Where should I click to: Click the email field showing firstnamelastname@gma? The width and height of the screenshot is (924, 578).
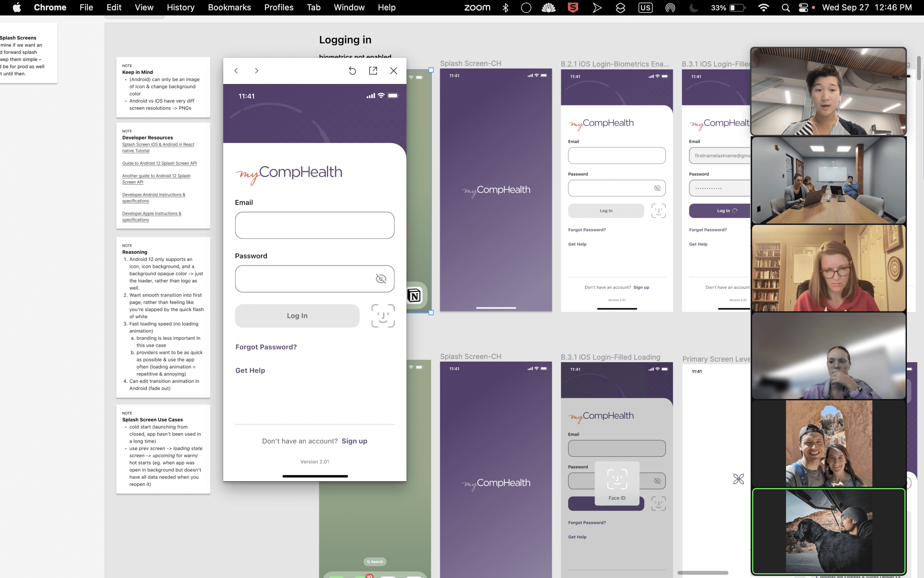coord(720,156)
